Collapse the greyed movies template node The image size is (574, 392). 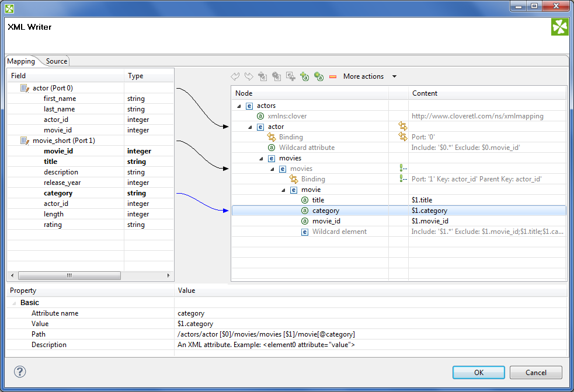click(272, 169)
